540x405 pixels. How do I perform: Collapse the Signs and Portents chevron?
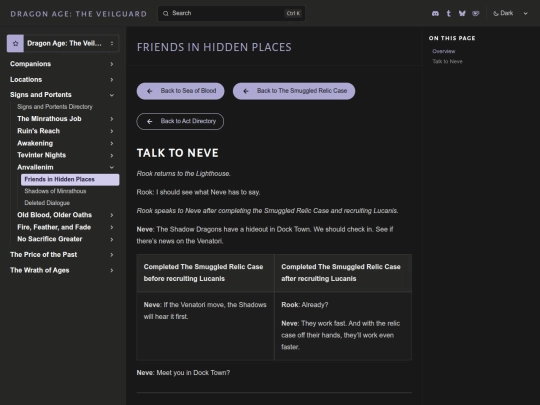112,95
